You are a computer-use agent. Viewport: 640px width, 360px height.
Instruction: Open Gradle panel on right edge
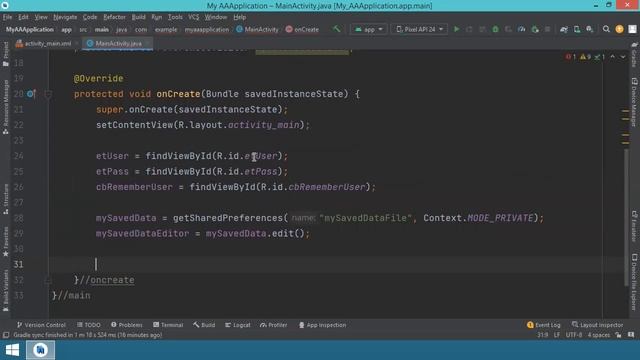click(x=634, y=54)
